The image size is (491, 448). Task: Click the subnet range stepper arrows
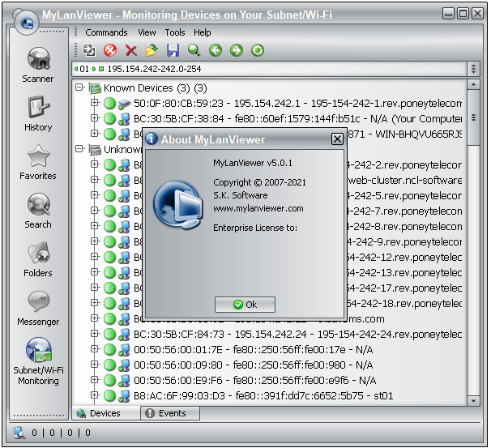pyautogui.click(x=473, y=69)
